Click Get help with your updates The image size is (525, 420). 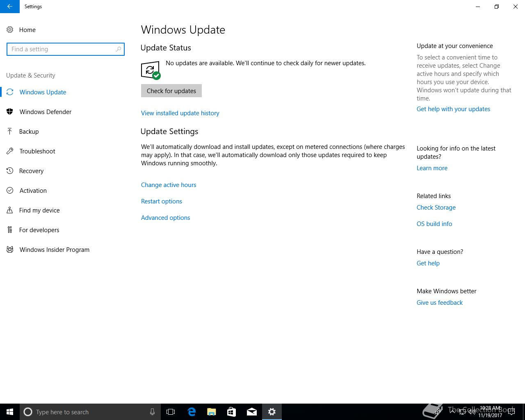453,109
